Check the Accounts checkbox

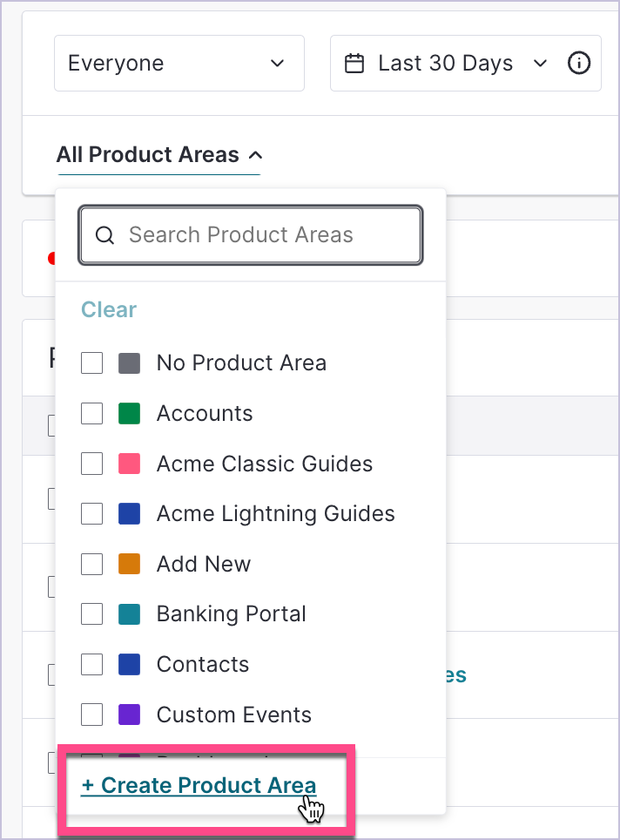91,413
